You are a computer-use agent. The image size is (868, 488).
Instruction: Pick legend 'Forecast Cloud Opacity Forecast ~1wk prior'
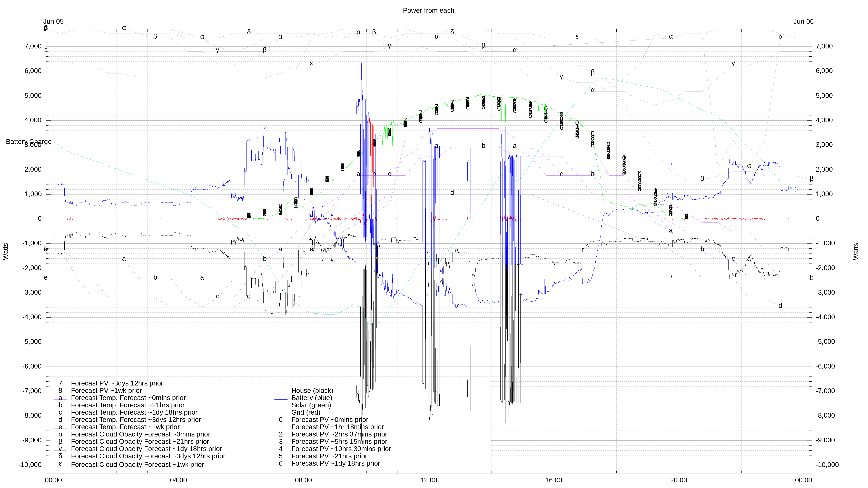click(137, 465)
